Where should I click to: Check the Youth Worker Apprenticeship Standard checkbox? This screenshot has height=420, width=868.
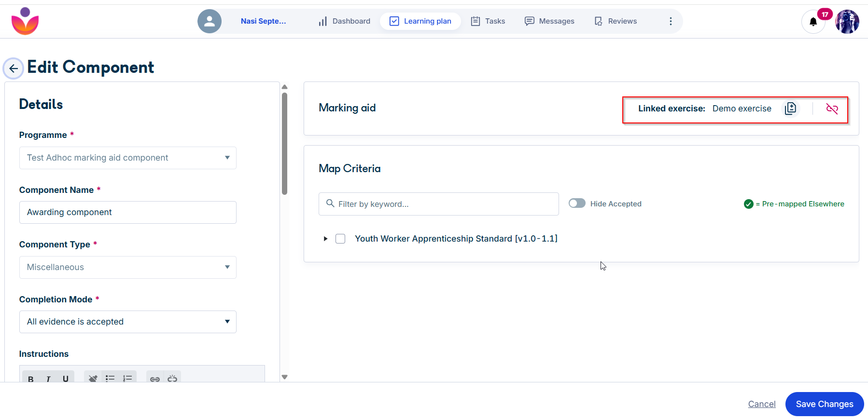(340, 239)
